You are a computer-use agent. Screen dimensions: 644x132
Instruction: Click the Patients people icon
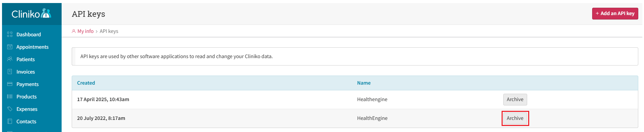pyautogui.click(x=10, y=59)
